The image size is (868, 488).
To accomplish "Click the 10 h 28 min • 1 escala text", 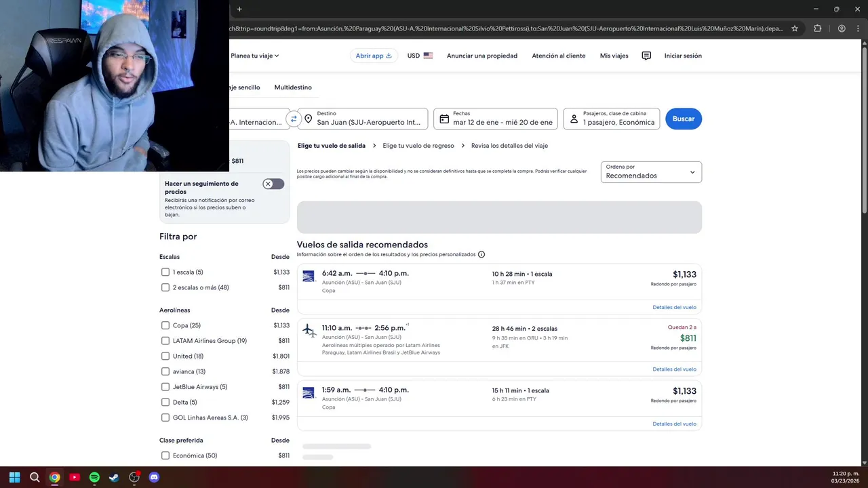I will [522, 274].
